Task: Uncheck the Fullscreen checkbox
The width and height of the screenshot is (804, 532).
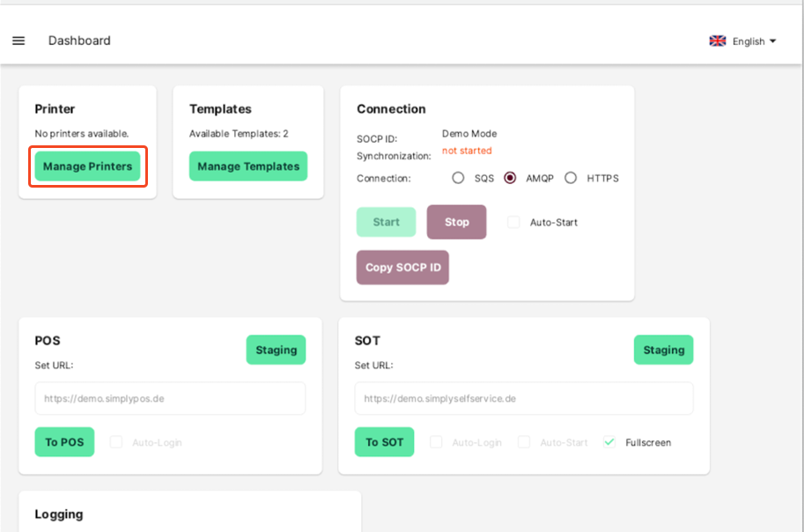Action: click(609, 442)
